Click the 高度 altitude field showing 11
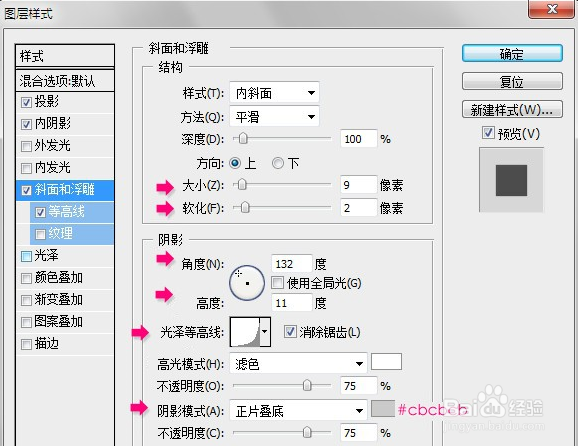 [x=292, y=303]
